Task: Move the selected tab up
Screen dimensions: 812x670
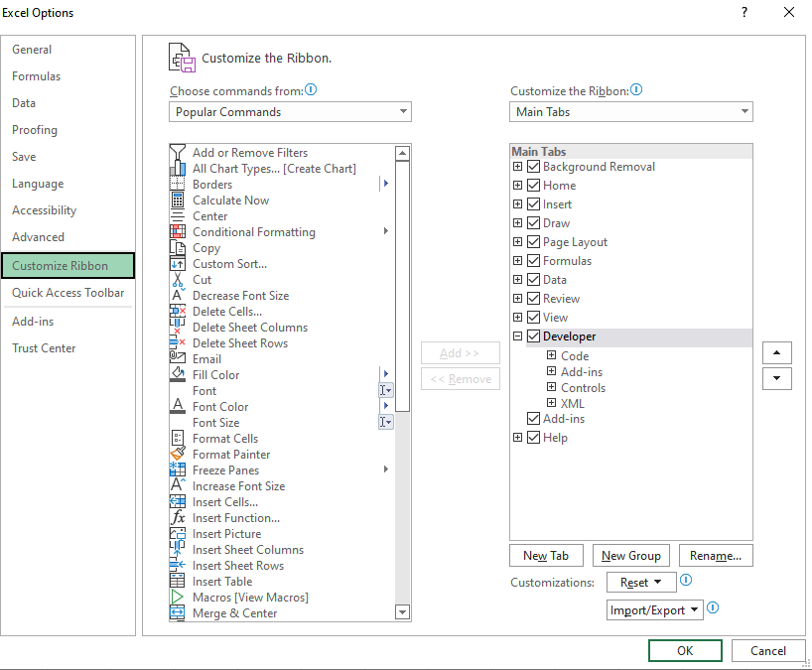Action: point(777,352)
